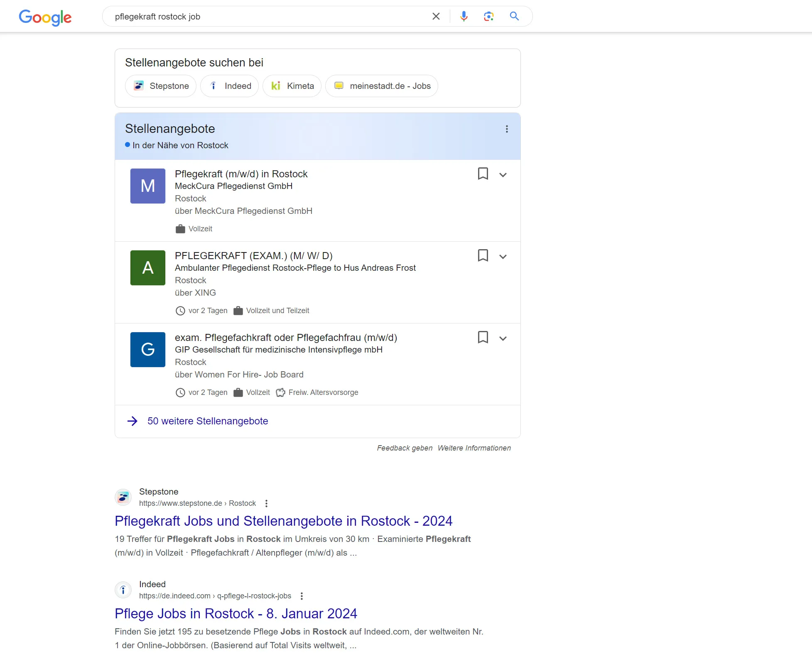The width and height of the screenshot is (812, 664).
Task: Bookmark the PFLEGEKRAFT (EXAM.) job
Action: tap(483, 255)
